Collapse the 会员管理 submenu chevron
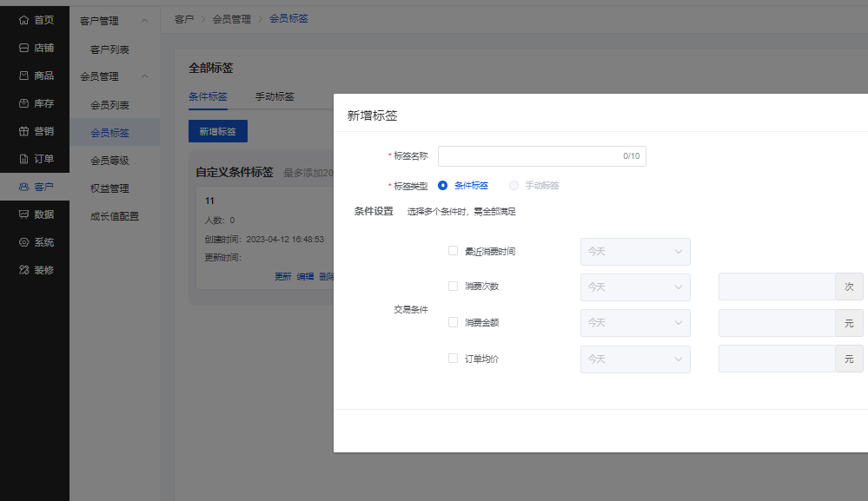Image resolution: width=868 pixels, height=501 pixels. pyautogui.click(x=144, y=76)
